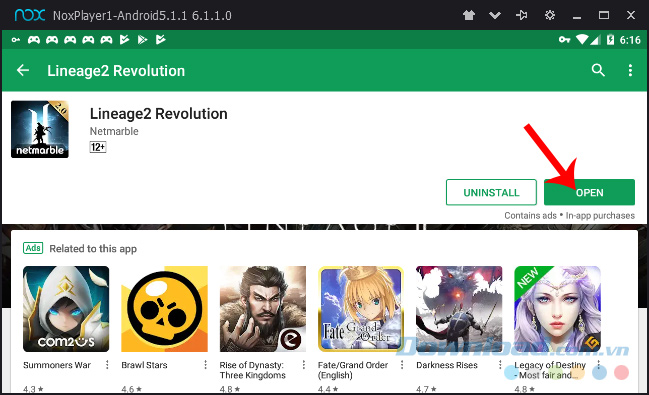Click Rise of Dynasty: Three Kingdoms title
This screenshot has height=395, width=649.
pyautogui.click(x=252, y=370)
